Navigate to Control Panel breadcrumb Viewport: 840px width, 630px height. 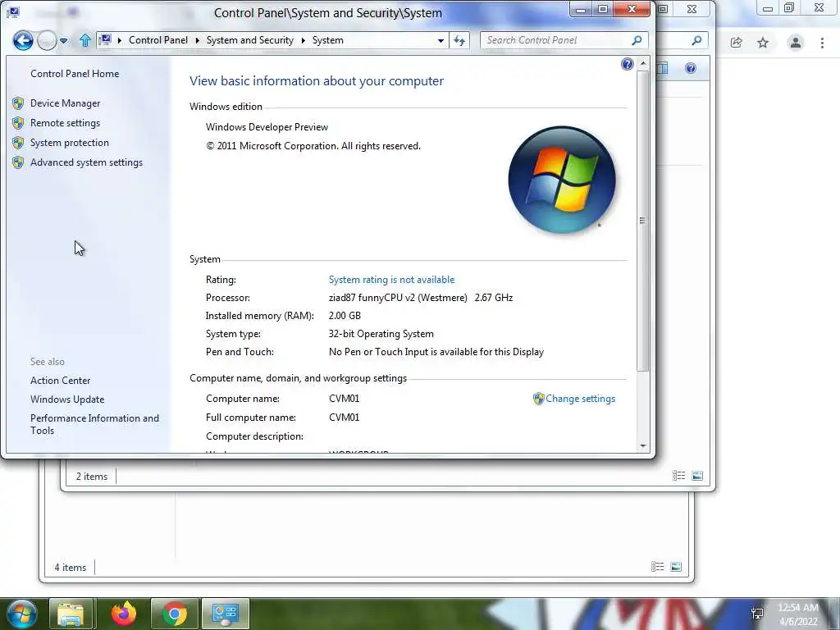point(158,40)
